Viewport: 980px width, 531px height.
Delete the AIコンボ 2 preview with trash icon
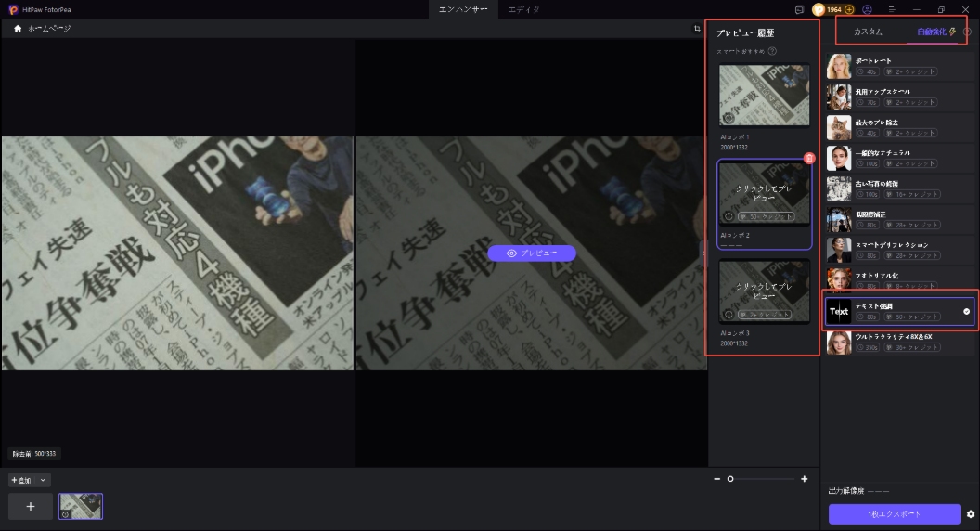tap(808, 158)
